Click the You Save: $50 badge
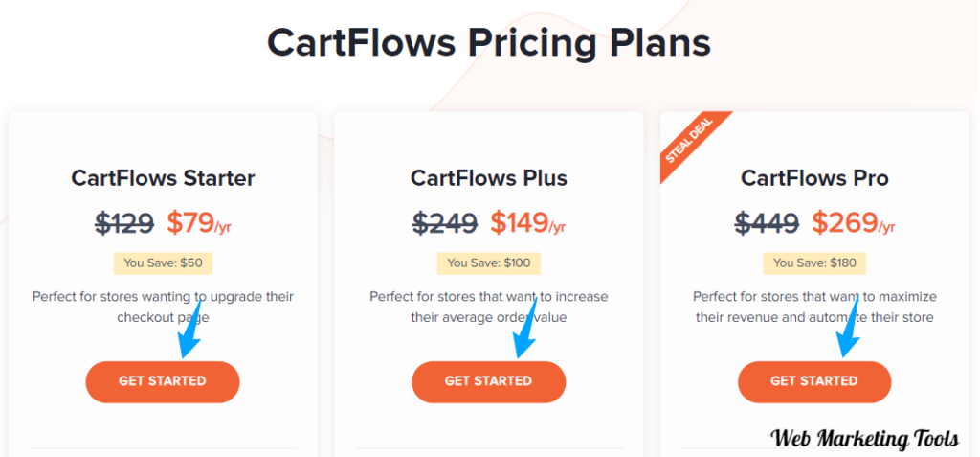The height and width of the screenshot is (457, 980). pyautogui.click(x=163, y=263)
